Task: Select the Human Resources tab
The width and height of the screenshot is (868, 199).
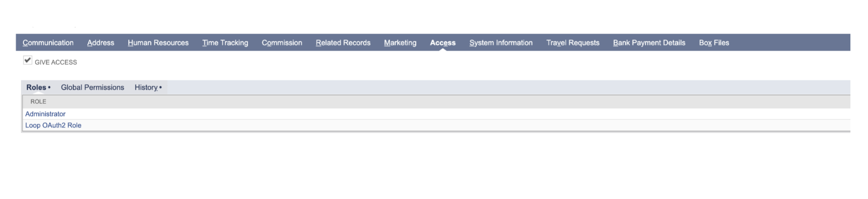Action: pyautogui.click(x=158, y=43)
